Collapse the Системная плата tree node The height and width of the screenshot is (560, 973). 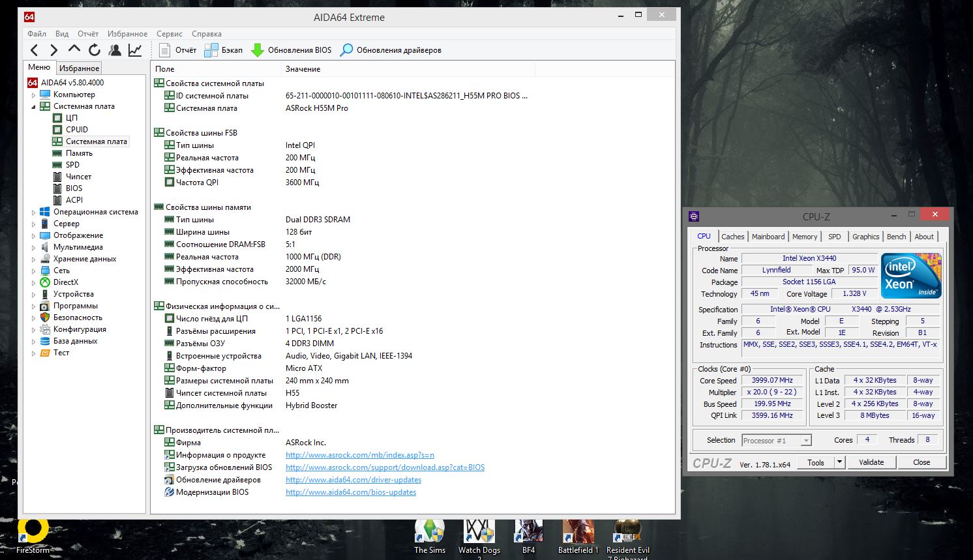pyautogui.click(x=34, y=107)
